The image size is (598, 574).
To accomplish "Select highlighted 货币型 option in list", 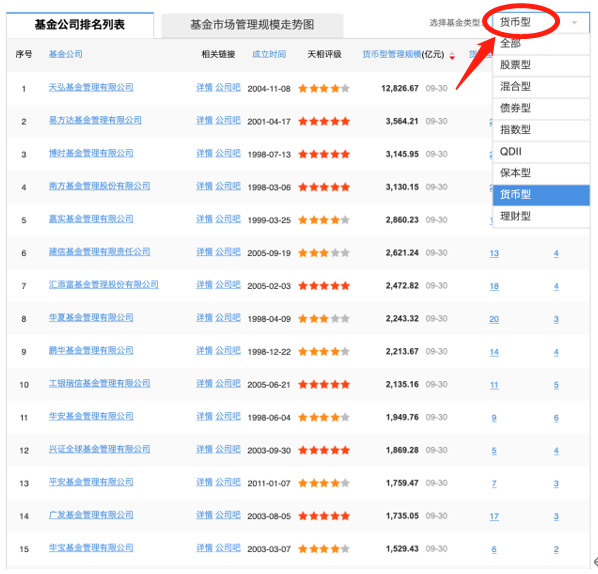I will point(541,195).
